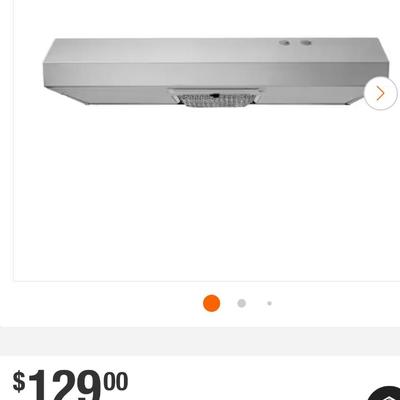The height and width of the screenshot is (400, 400).
Task: Click empty white area below hood image
Action: click(x=207, y=193)
